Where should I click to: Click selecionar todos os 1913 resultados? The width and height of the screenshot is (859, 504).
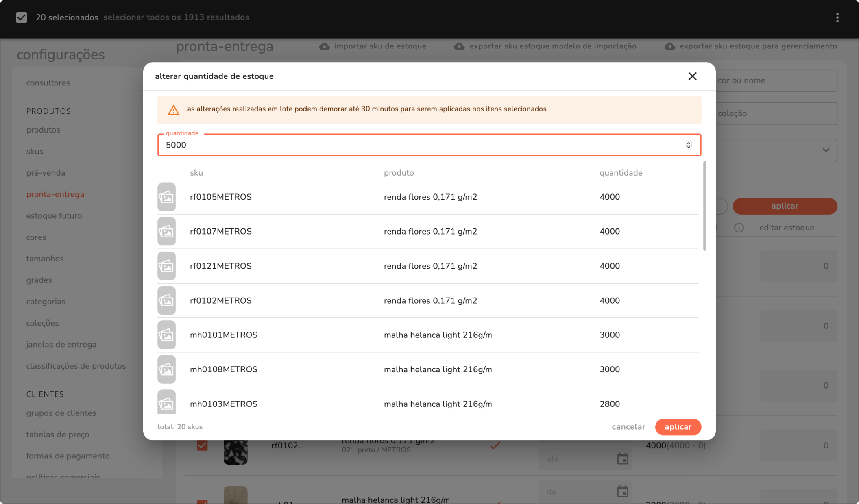176,17
